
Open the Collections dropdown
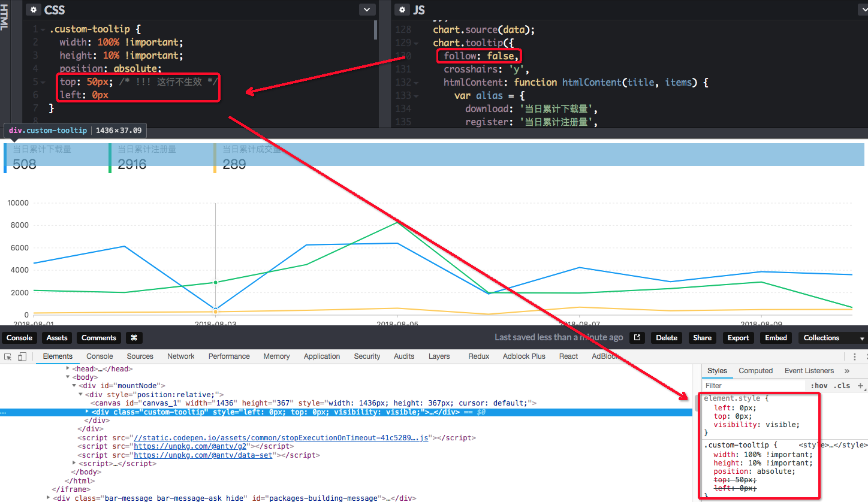pyautogui.click(x=827, y=337)
